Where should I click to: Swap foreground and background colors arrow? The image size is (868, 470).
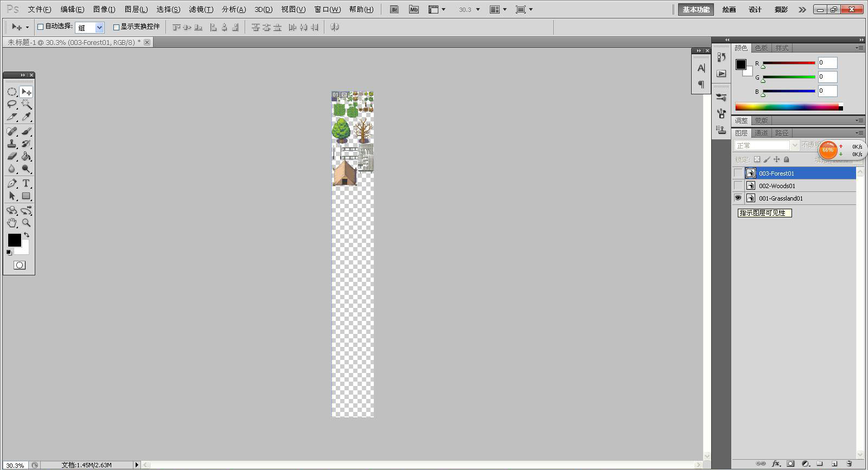point(27,235)
